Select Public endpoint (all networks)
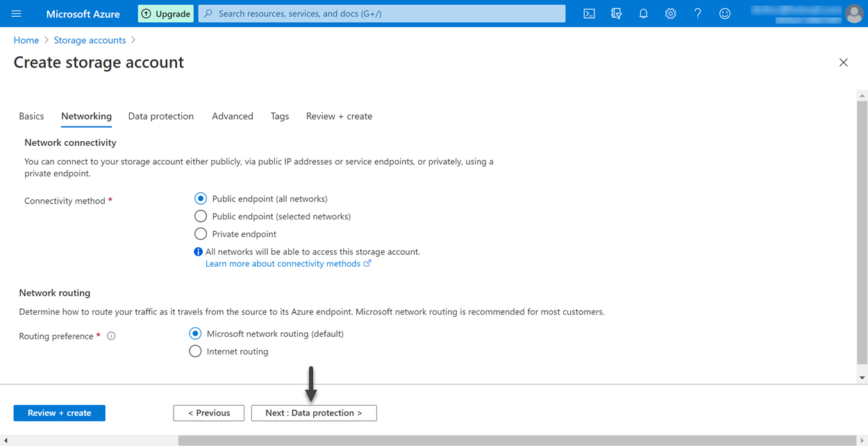Screen dimensions: 868x446 (201, 199)
